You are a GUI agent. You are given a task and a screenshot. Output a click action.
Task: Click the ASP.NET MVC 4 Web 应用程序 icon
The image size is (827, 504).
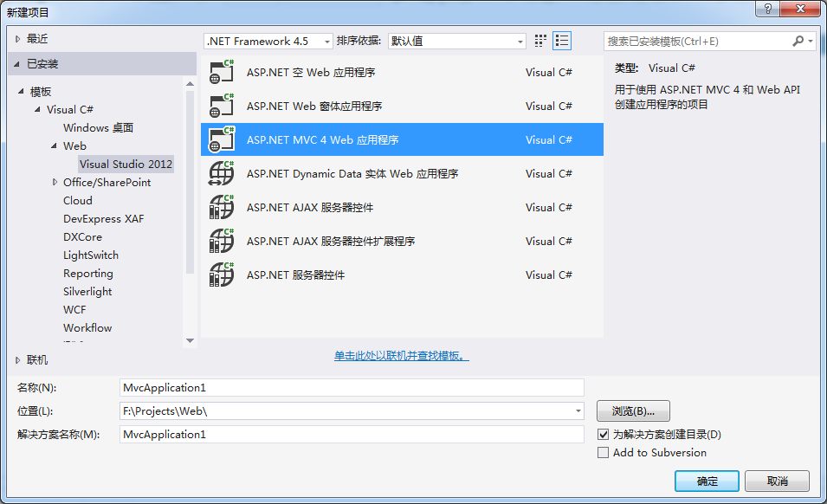coord(222,139)
